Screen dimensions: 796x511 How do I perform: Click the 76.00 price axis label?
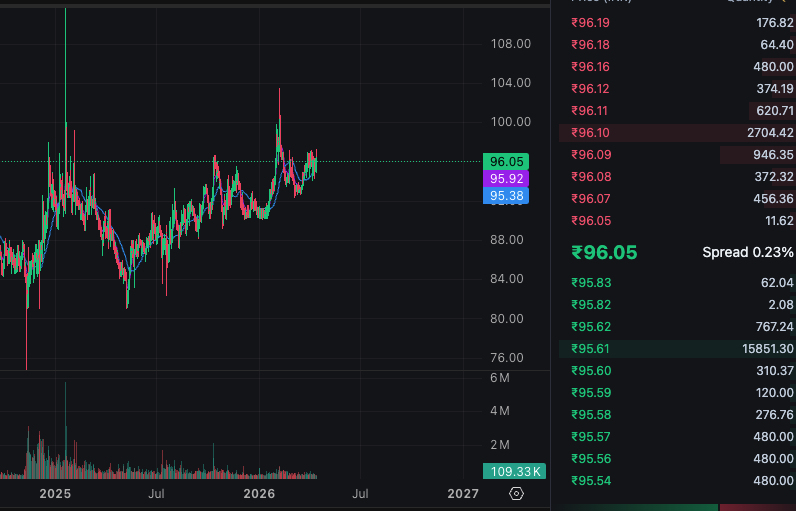click(x=507, y=358)
